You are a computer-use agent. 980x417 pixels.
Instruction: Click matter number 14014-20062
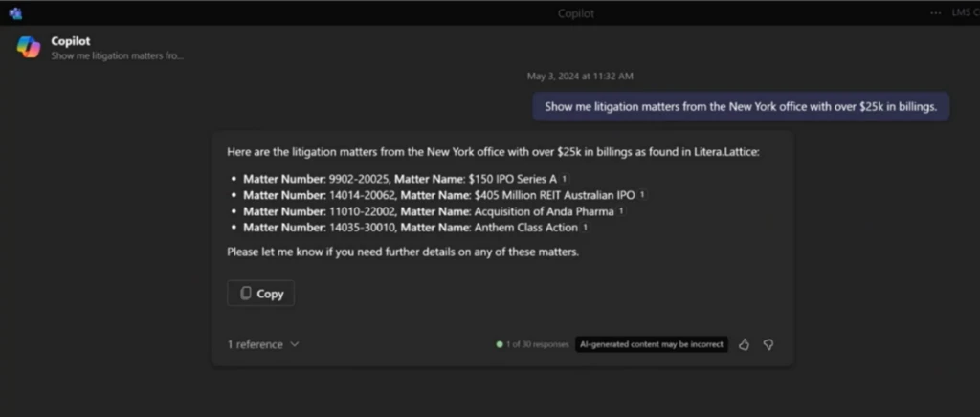coord(364,195)
